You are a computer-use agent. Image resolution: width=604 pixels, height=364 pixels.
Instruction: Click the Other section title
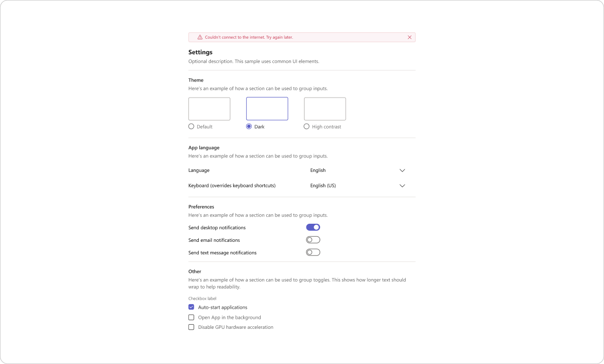[195, 271]
